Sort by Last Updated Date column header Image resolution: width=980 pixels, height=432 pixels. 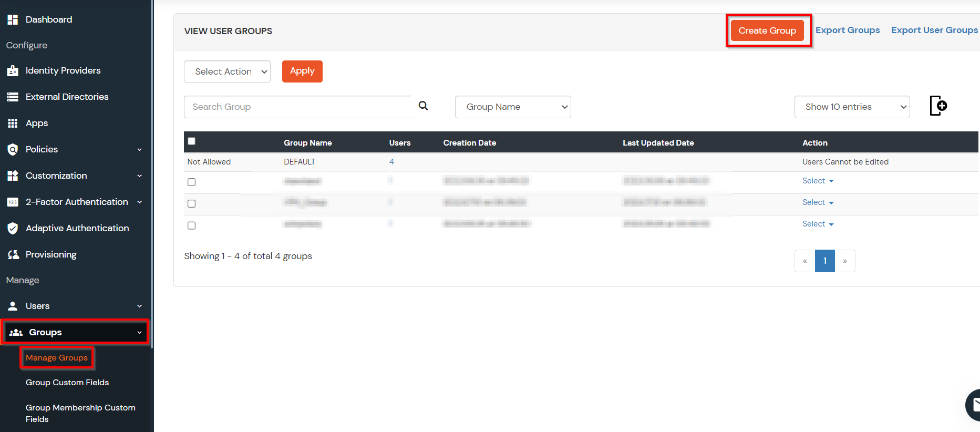(658, 143)
